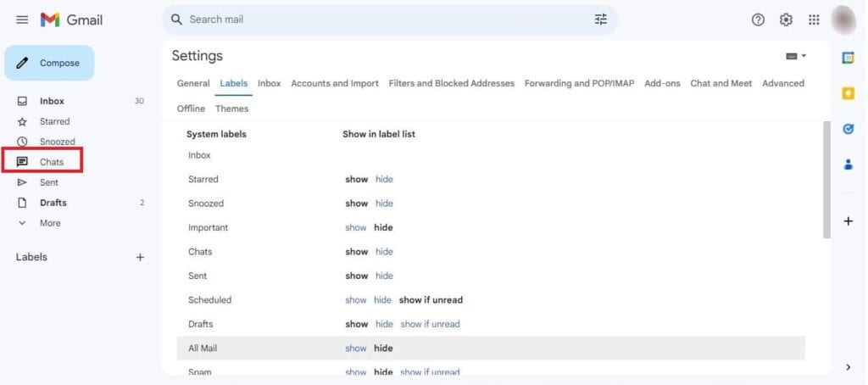Image resolution: width=868 pixels, height=385 pixels.
Task: Show the Important label in list
Action: point(355,228)
